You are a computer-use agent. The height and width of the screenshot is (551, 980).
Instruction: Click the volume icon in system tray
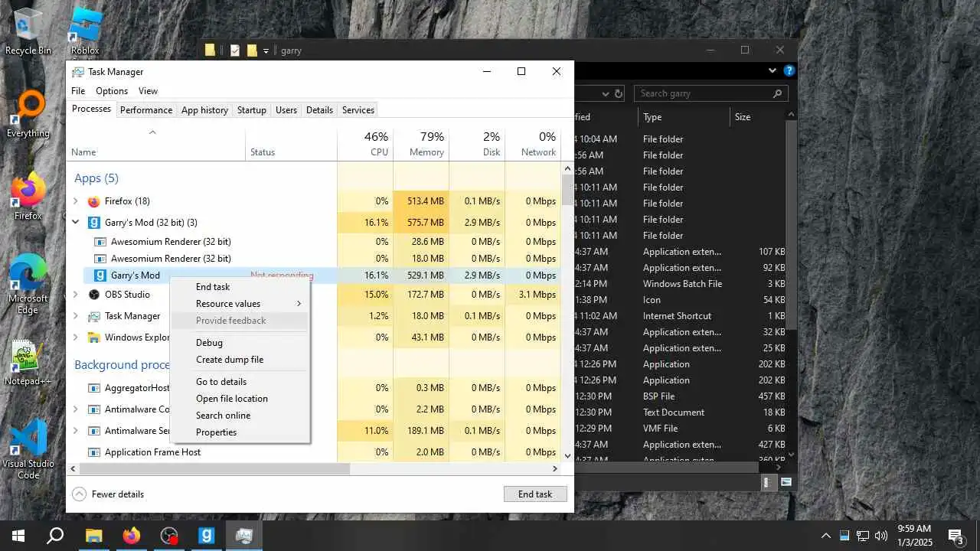tap(881, 536)
